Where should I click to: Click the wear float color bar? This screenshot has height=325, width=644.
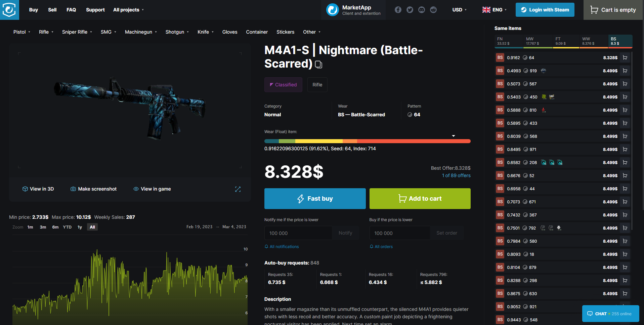368,141
